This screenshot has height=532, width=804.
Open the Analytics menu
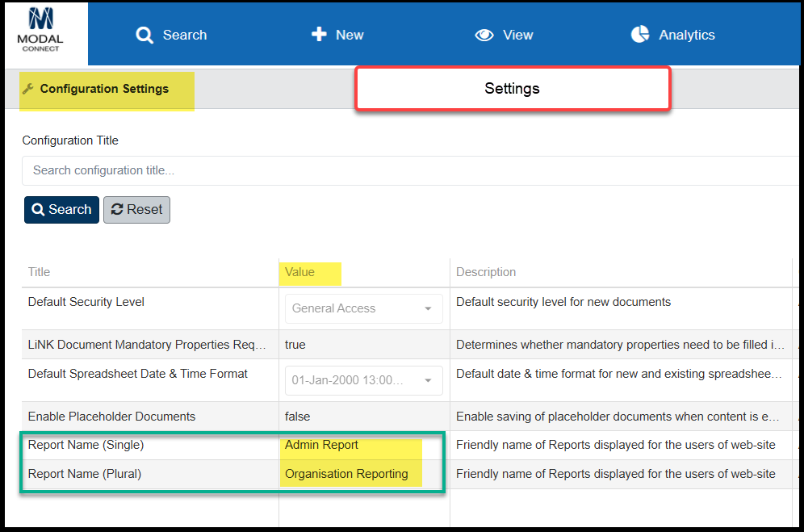click(x=672, y=35)
